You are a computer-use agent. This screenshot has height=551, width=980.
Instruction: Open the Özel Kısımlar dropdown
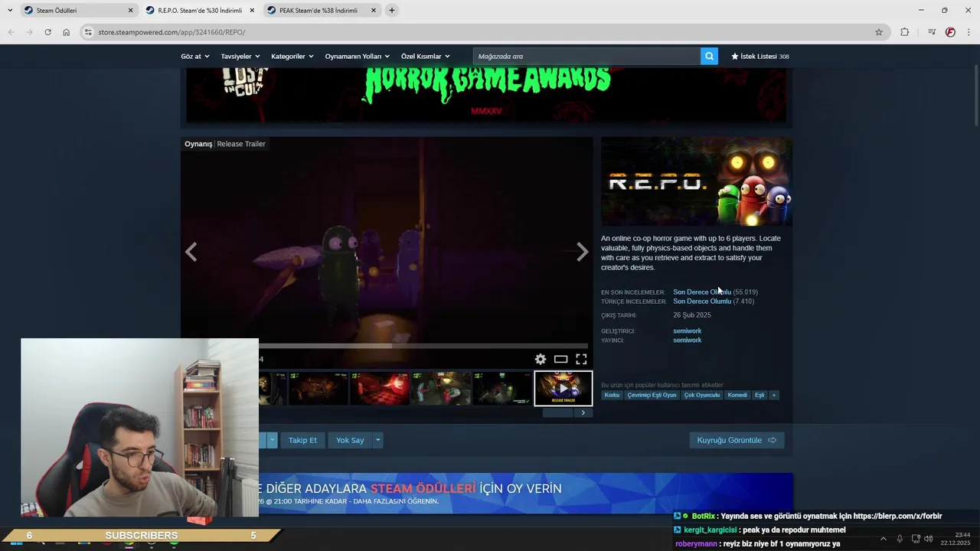point(426,56)
